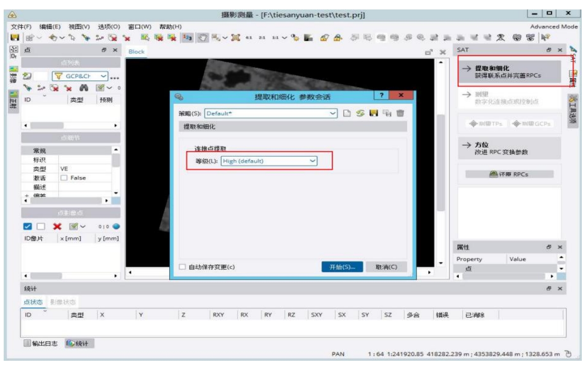Click the binoculars find icon in points panel

pyautogui.click(x=84, y=88)
